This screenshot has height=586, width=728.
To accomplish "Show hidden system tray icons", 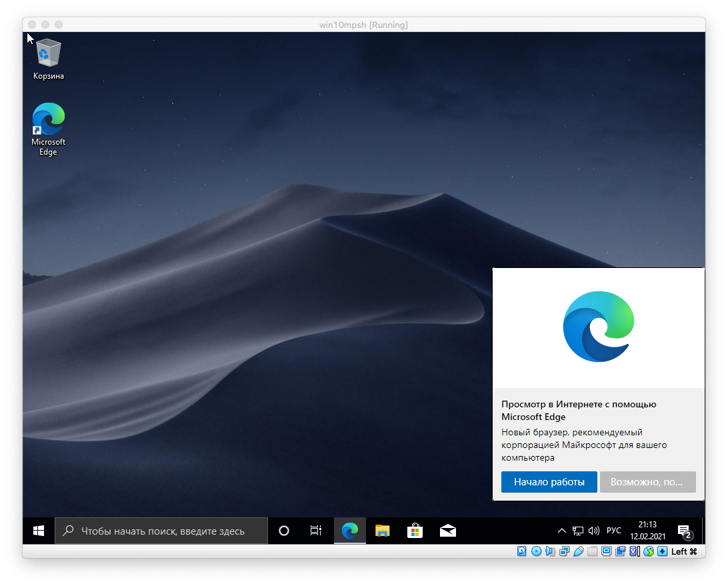I will [x=562, y=531].
